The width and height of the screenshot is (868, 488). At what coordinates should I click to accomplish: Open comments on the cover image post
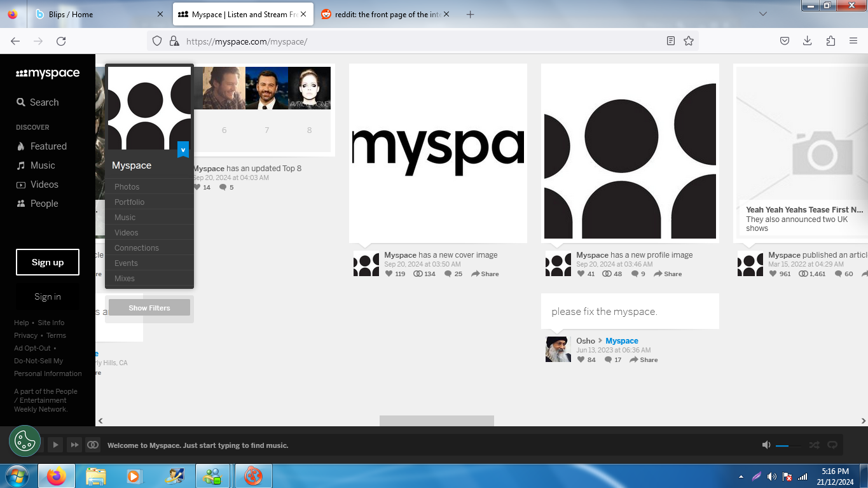tap(448, 274)
